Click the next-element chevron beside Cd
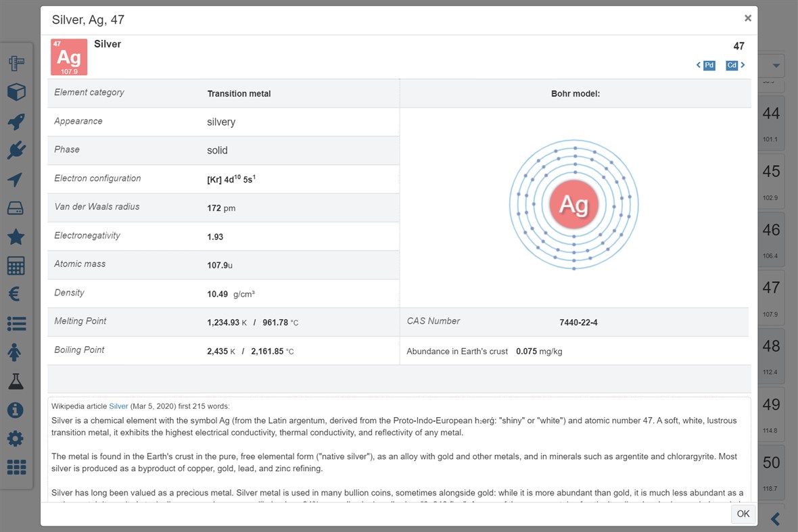This screenshot has height=532, width=798. click(x=743, y=65)
